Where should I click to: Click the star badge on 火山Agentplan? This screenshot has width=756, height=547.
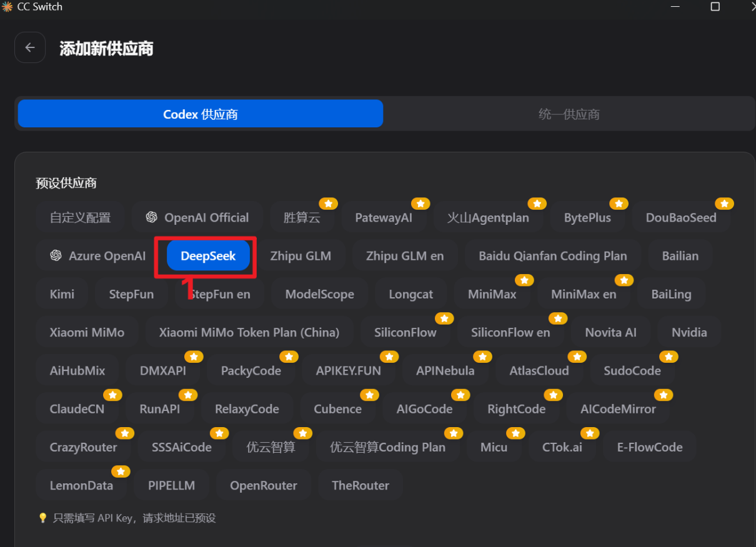537,204
